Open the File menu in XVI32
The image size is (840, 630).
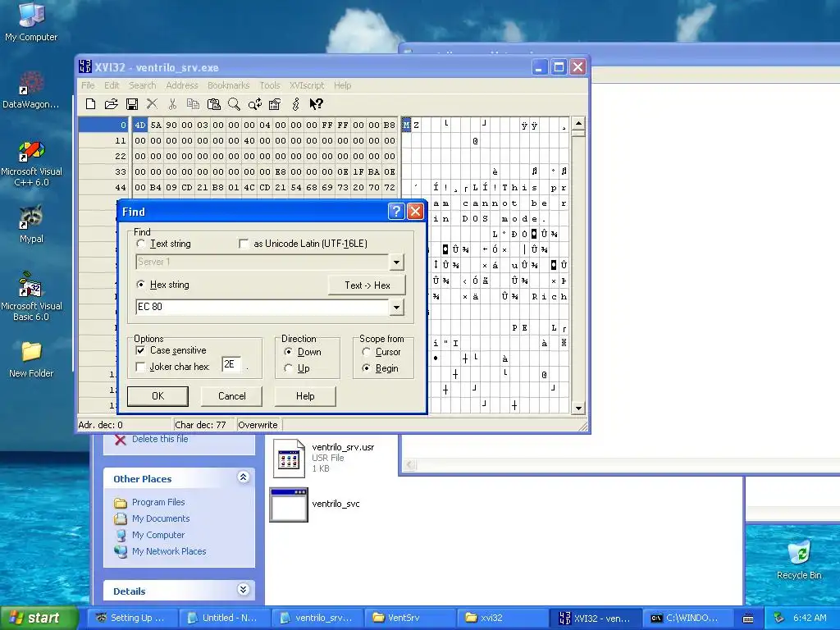pos(88,85)
